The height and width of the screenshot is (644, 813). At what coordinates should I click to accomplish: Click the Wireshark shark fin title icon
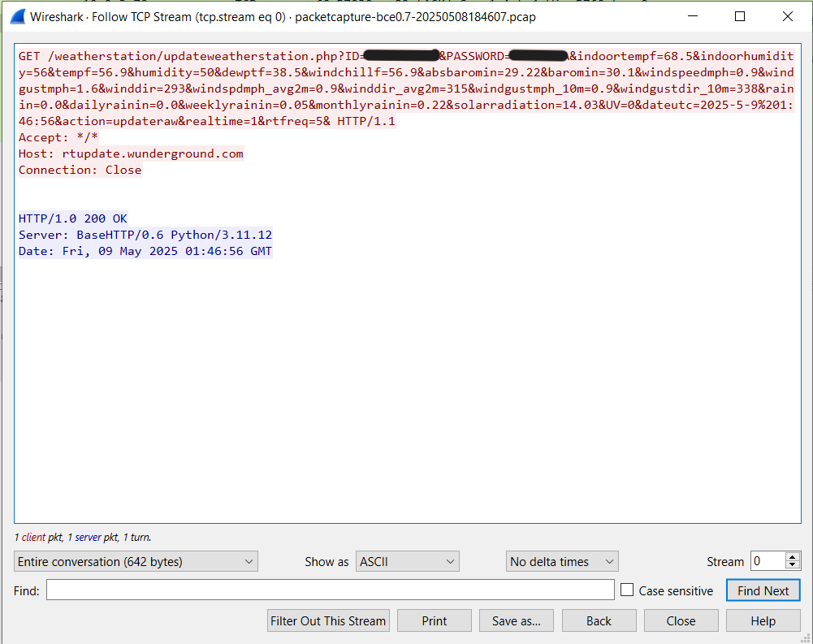coord(18,16)
